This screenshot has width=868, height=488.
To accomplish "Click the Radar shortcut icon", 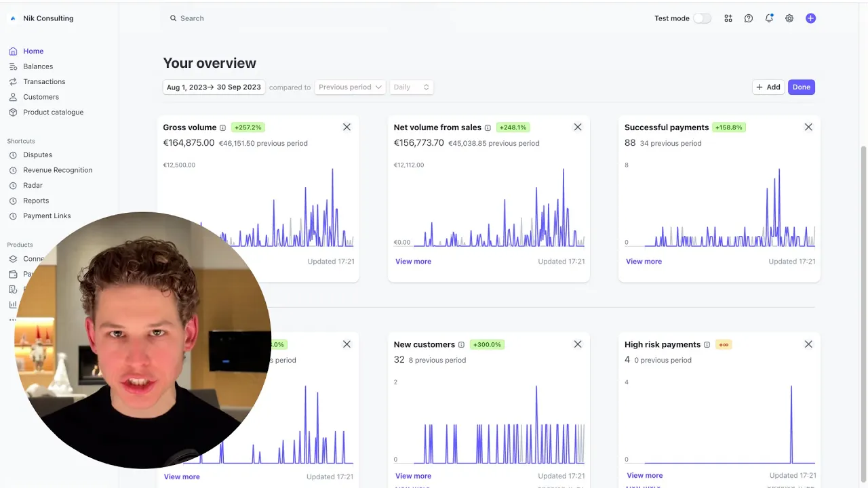I will click(13, 185).
